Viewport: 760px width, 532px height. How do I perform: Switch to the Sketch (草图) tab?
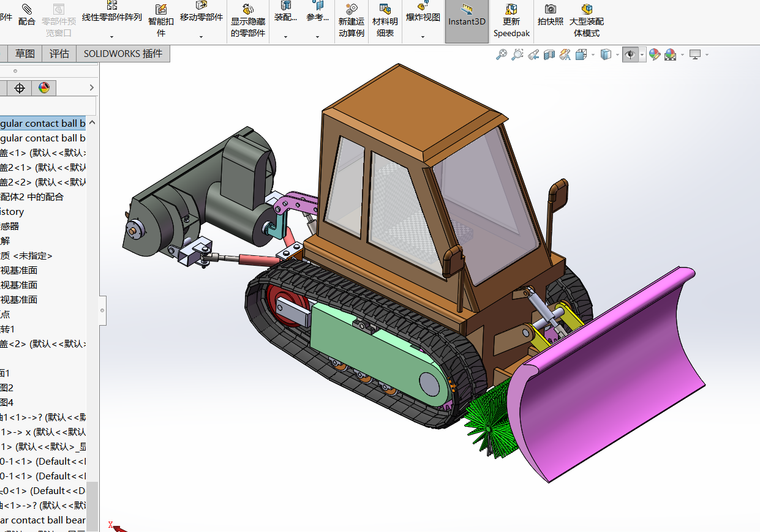coord(25,54)
